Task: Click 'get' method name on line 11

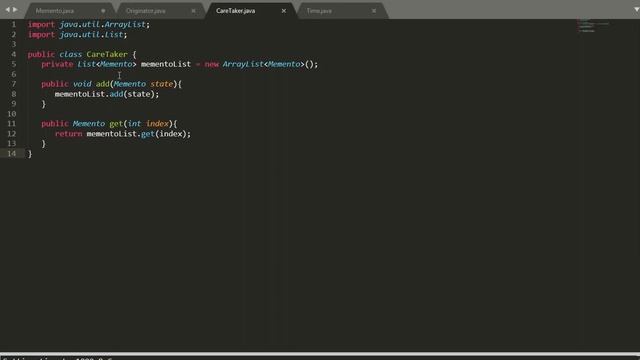Action: pyautogui.click(x=116, y=124)
